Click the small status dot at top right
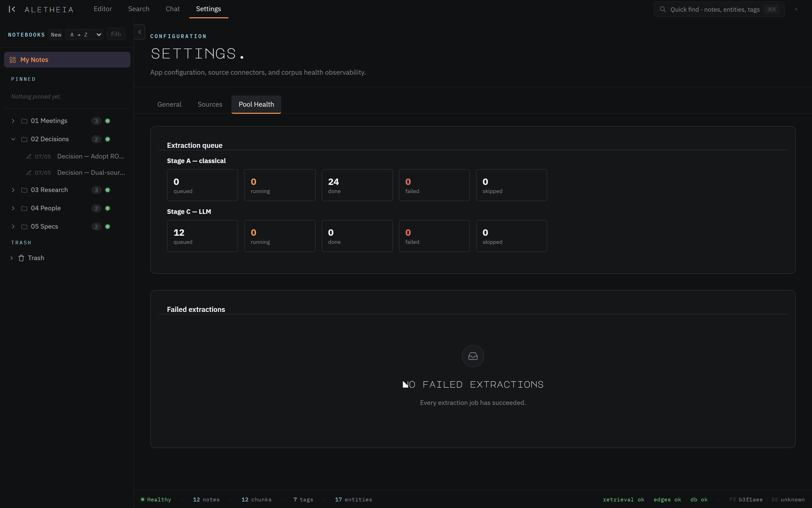The width and height of the screenshot is (812, 508). [x=796, y=9]
